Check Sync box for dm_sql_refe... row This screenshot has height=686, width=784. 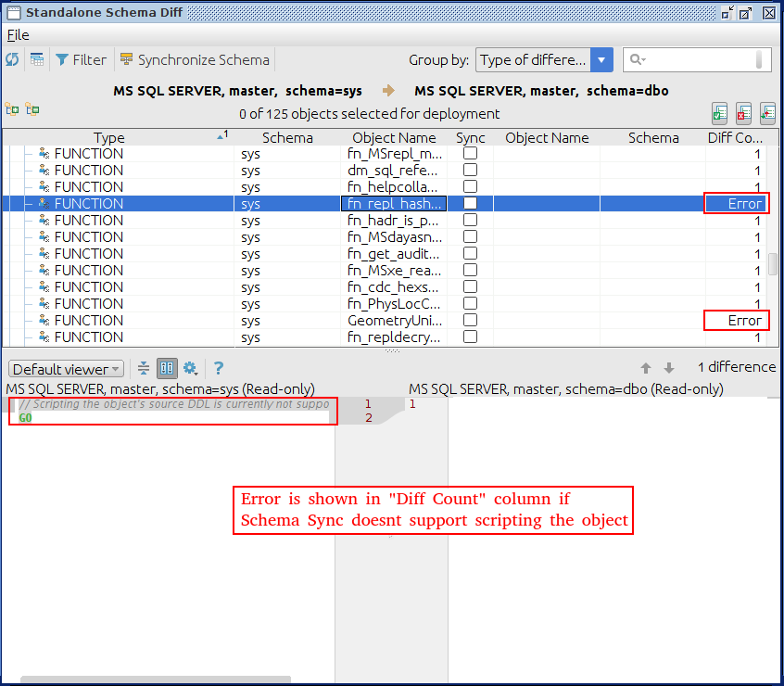point(470,170)
